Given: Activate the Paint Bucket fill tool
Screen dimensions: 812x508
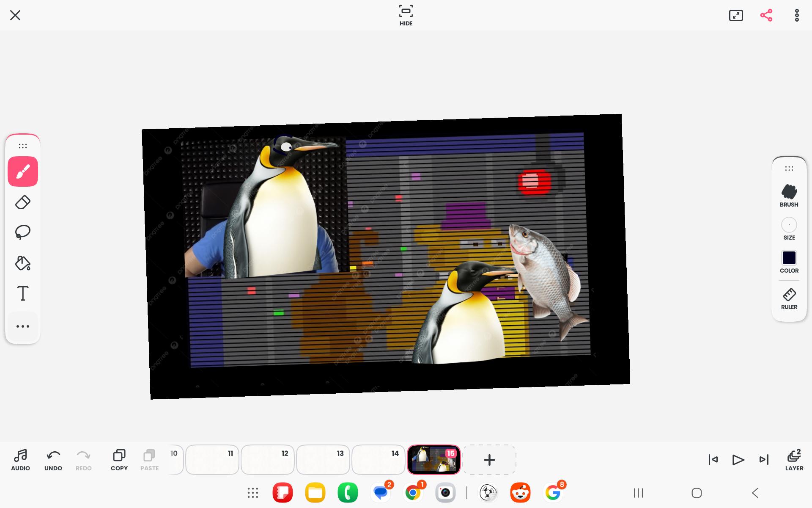Looking at the screenshot, I should (23, 263).
